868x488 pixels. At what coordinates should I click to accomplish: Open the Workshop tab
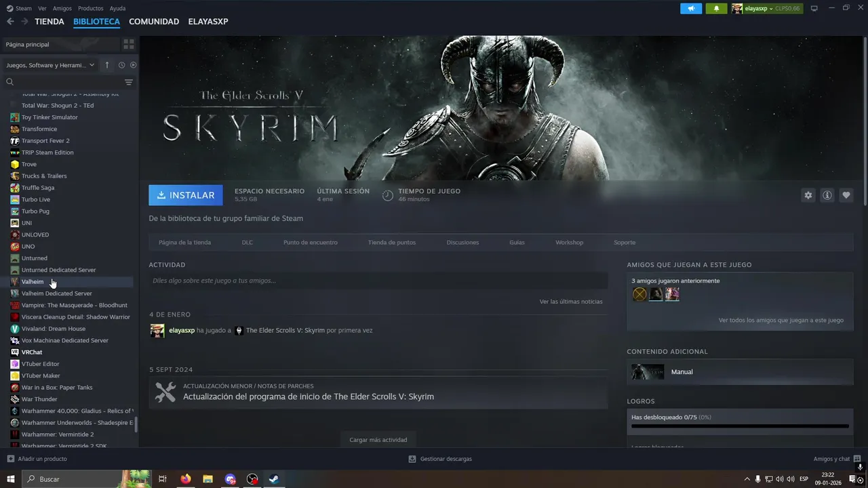pos(569,243)
